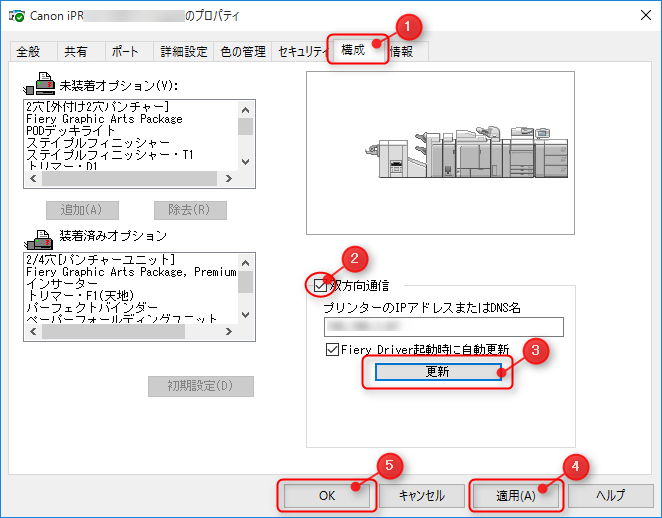This screenshot has height=518, width=662.
Task: Toggle the 双方向通信 checkbox
Action: [x=320, y=286]
